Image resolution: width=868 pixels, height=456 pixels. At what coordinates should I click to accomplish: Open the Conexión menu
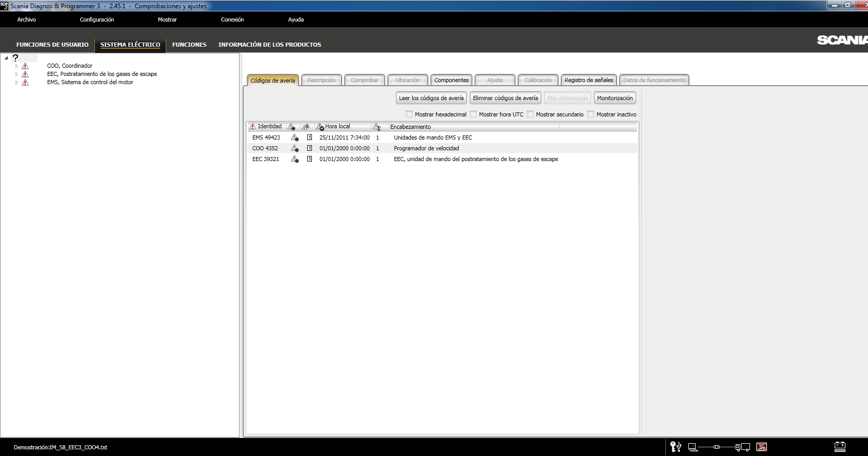click(x=232, y=19)
